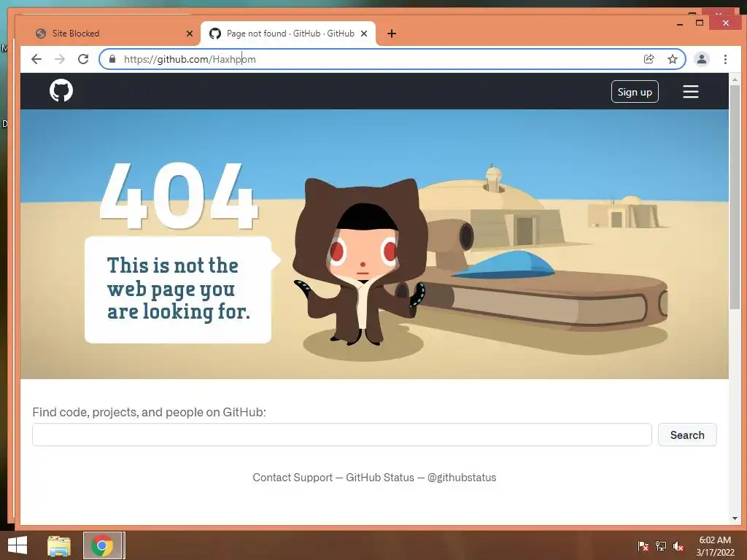This screenshot has width=747, height=560.
Task: Go back using the browser back arrow
Action: coord(36,59)
